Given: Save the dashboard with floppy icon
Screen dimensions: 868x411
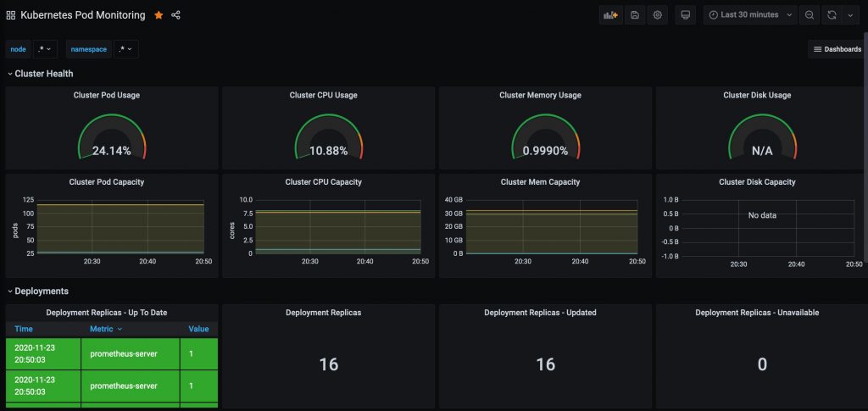Looking at the screenshot, I should click(x=635, y=15).
